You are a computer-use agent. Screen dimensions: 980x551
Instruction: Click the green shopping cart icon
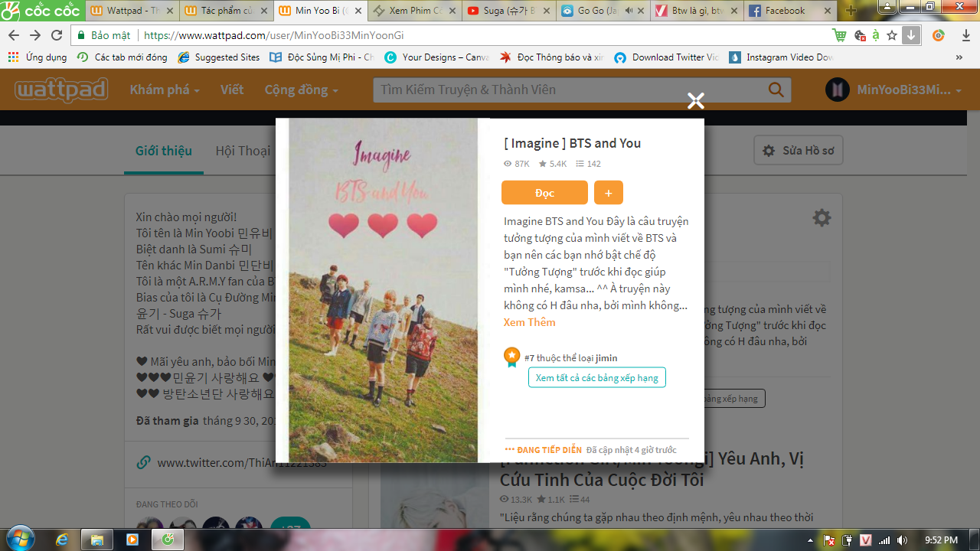[x=839, y=35]
